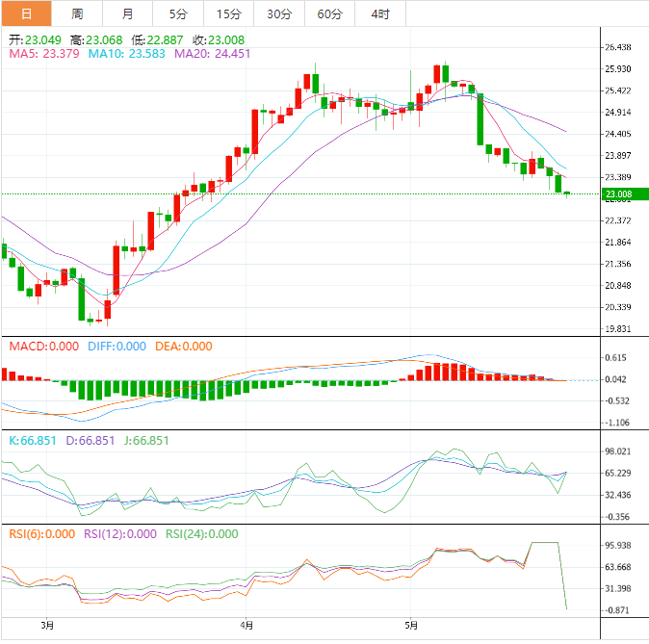Click the DEA value label
The image size is (649, 644).
(181, 347)
